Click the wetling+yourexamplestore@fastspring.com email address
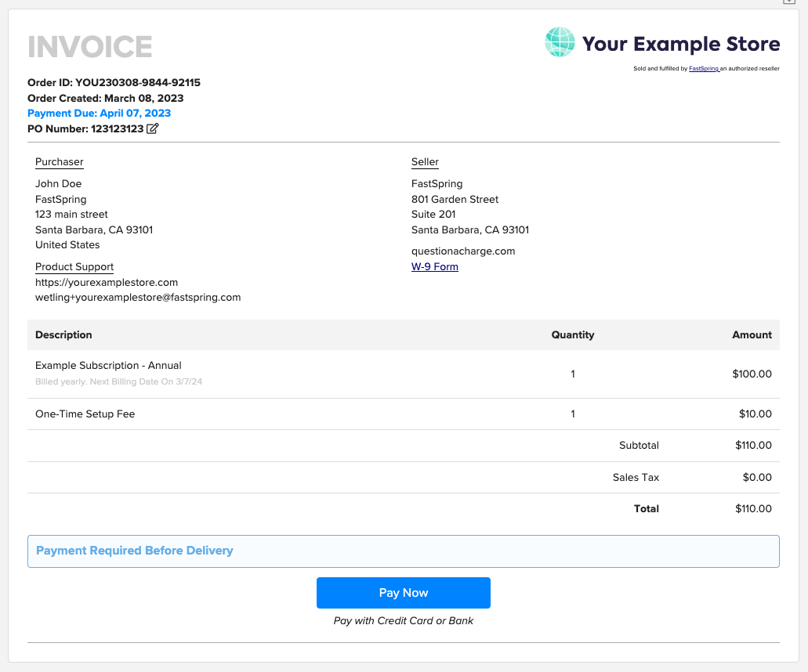 (138, 297)
